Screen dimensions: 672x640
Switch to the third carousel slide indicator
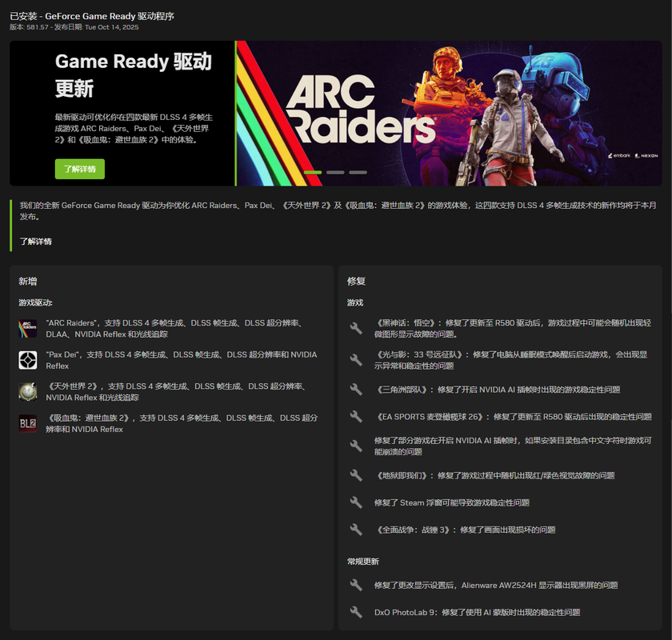pos(358,172)
